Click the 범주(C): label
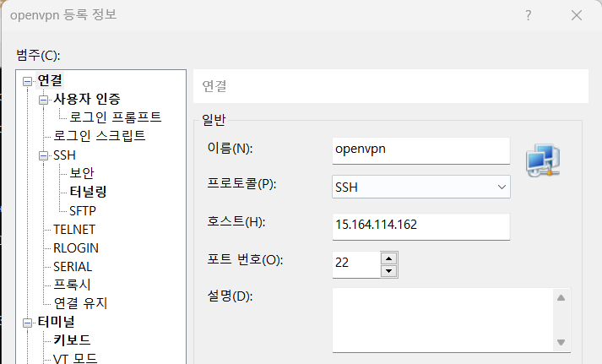This screenshot has width=602, height=364. (x=38, y=55)
